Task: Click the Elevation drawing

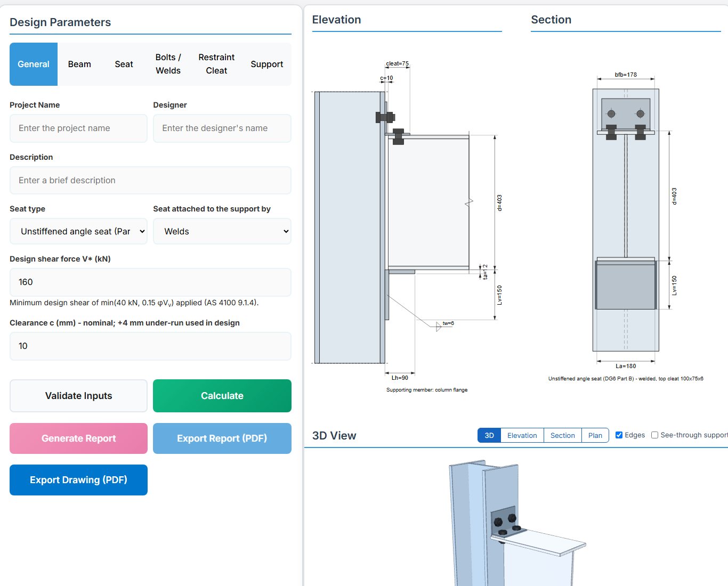Action: click(x=407, y=226)
